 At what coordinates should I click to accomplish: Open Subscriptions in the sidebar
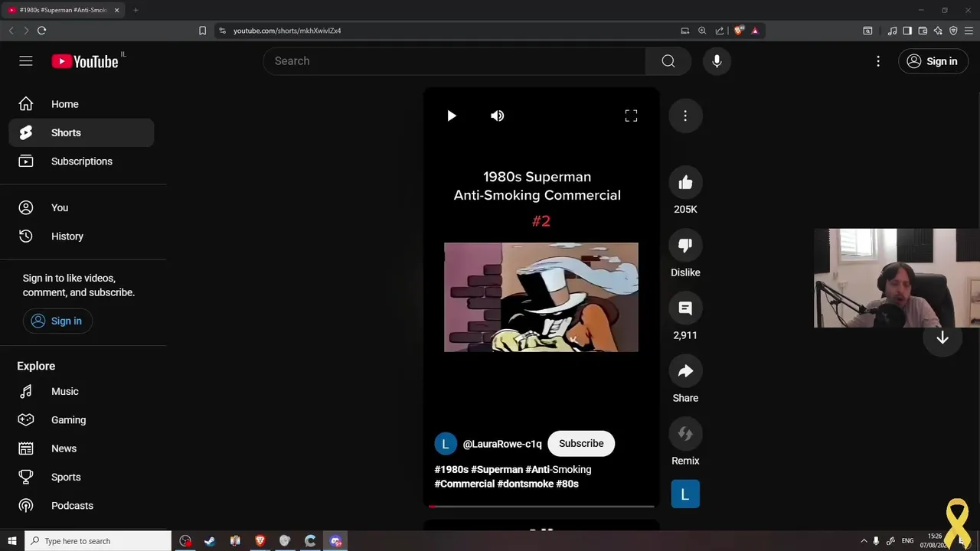(x=82, y=161)
